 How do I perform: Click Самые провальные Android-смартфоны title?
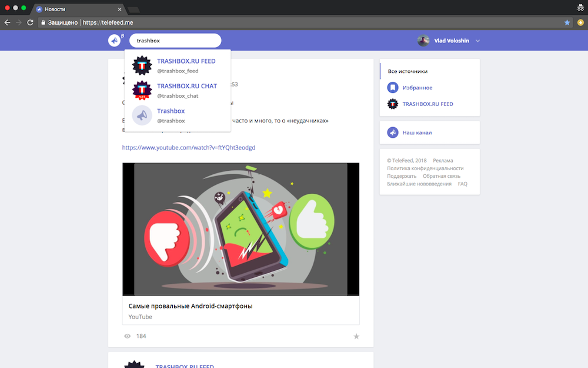tap(191, 306)
